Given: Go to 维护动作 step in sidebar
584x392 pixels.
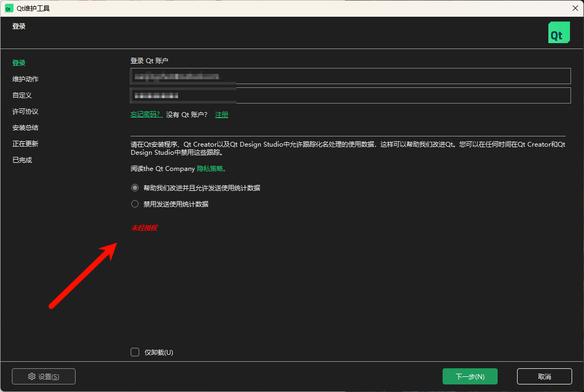Looking at the screenshot, I should pos(25,79).
